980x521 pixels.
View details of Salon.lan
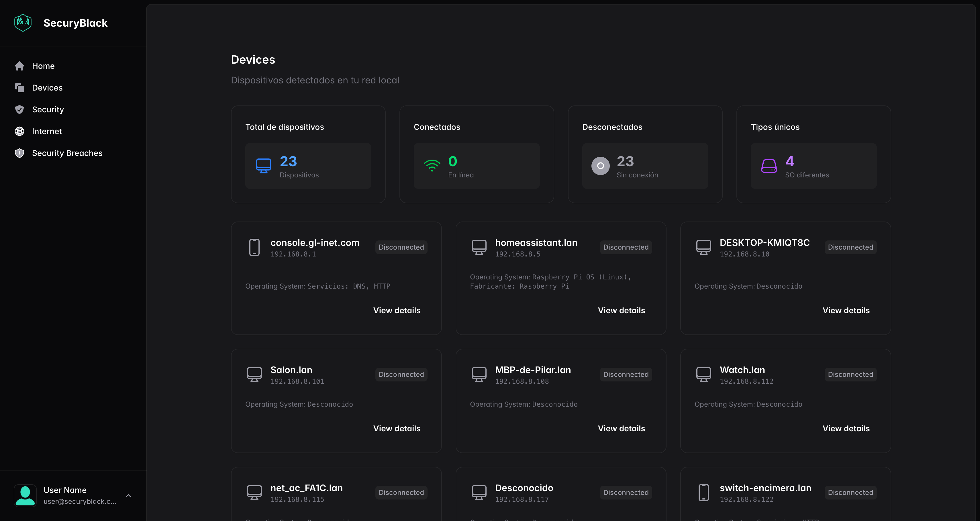pos(397,428)
